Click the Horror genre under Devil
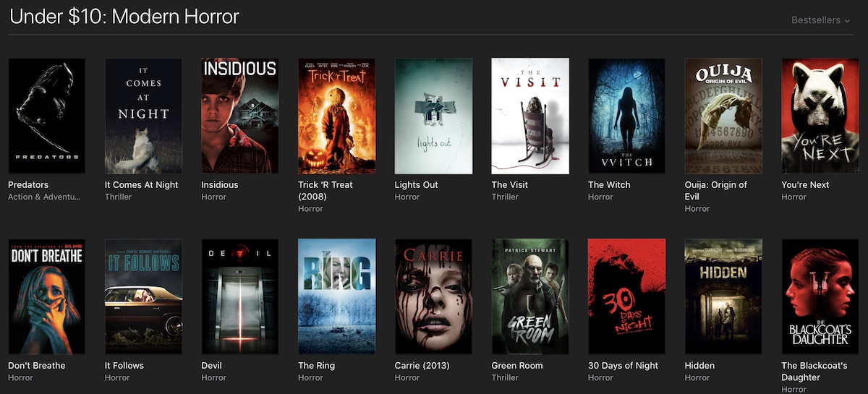The image size is (868, 394). (214, 377)
